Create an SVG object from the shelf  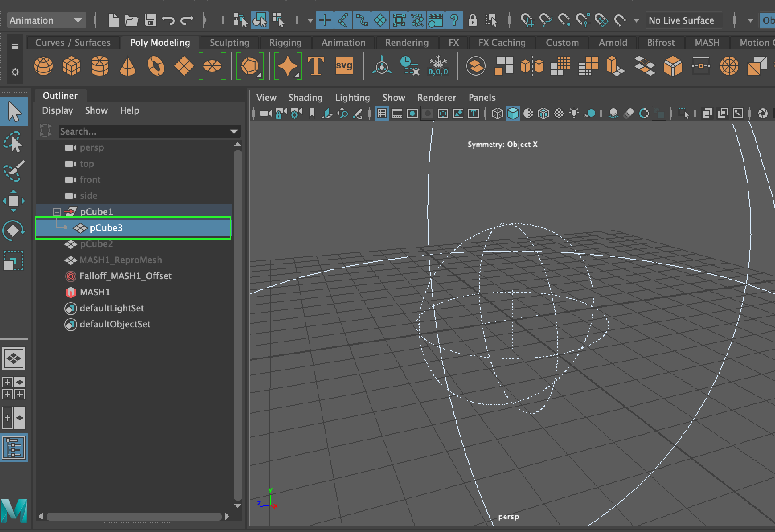344,66
